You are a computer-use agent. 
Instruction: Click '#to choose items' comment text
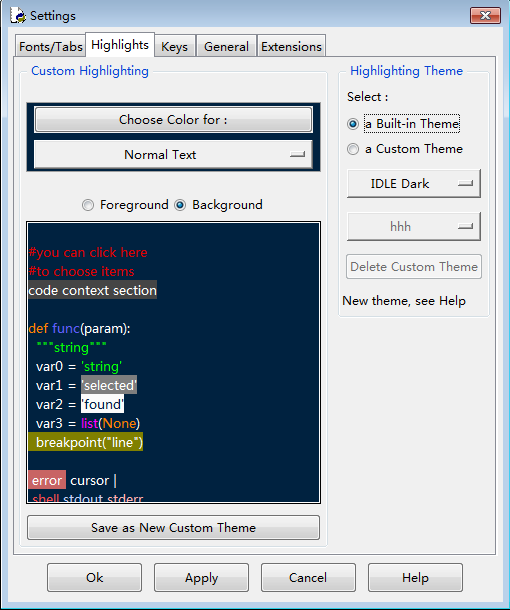click(81, 272)
